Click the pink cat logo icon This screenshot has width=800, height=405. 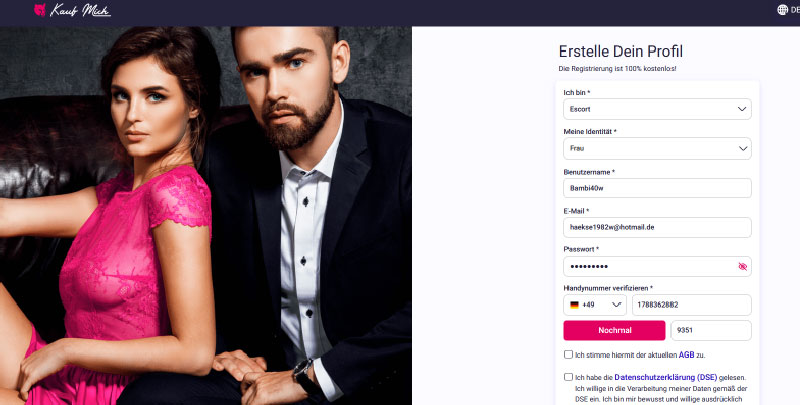pos(40,10)
